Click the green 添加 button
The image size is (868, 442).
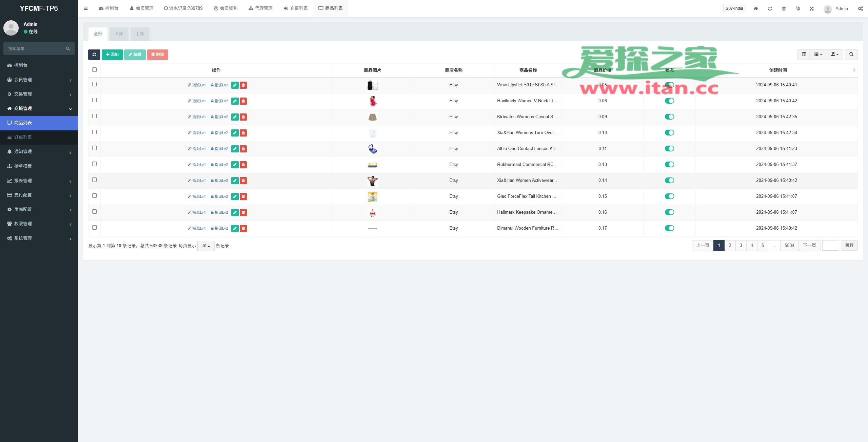112,55
